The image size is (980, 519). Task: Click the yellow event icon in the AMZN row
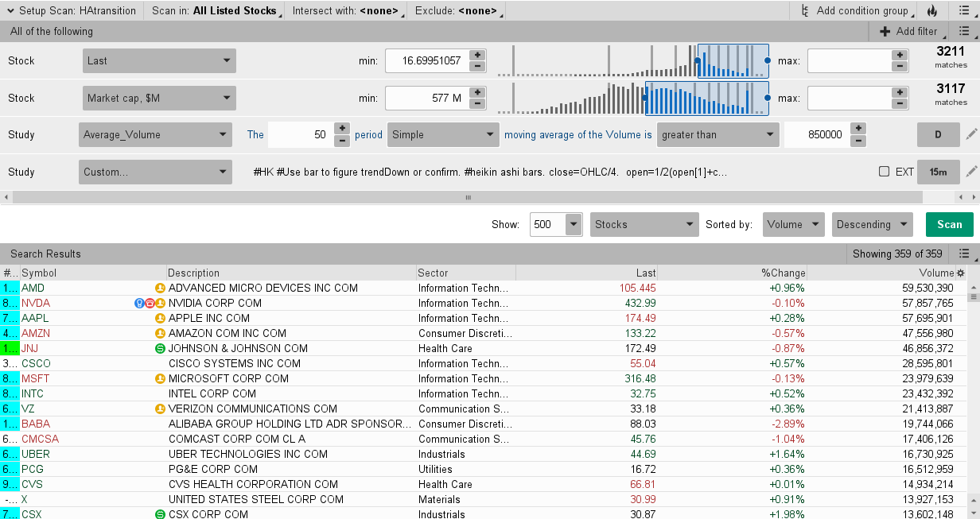pyautogui.click(x=160, y=333)
